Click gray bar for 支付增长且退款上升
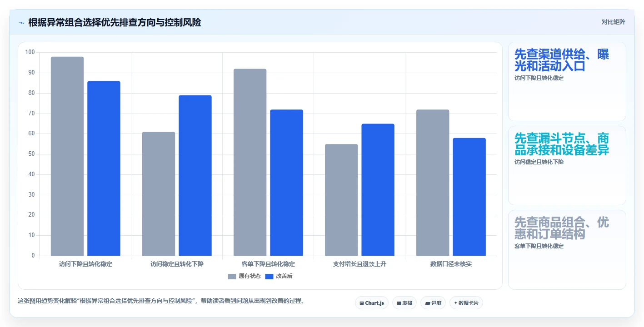Image resolution: width=644 pixels, height=327 pixels. click(341, 200)
